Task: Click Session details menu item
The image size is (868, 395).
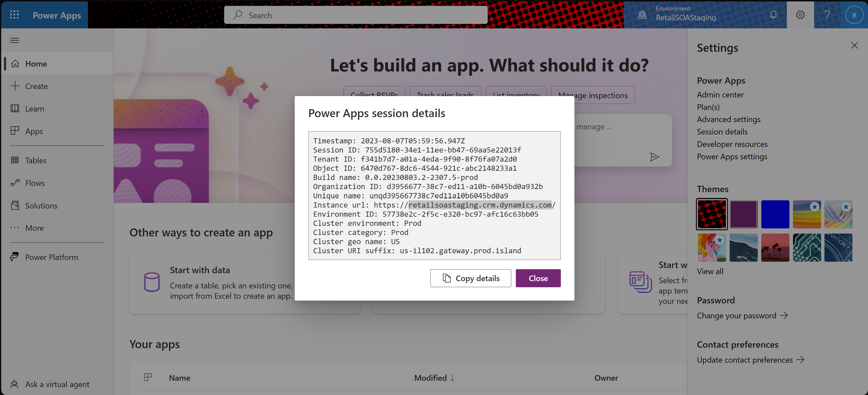Action: pyautogui.click(x=722, y=132)
